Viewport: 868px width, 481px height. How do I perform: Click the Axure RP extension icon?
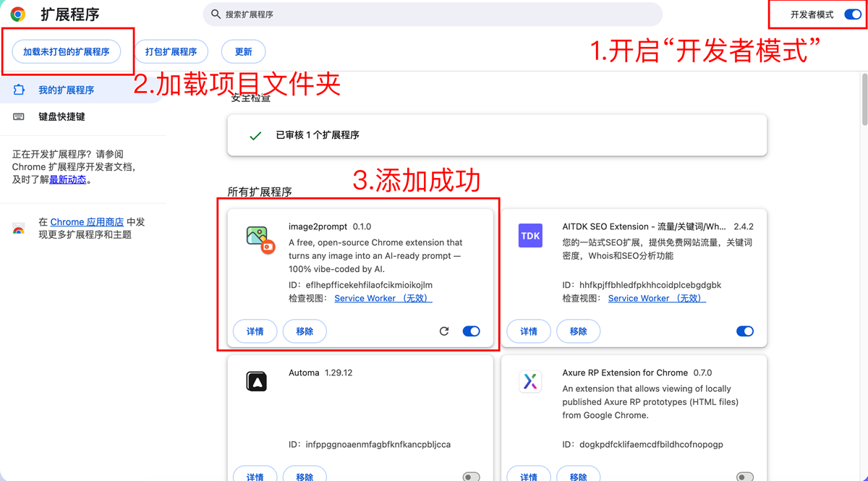click(530, 381)
